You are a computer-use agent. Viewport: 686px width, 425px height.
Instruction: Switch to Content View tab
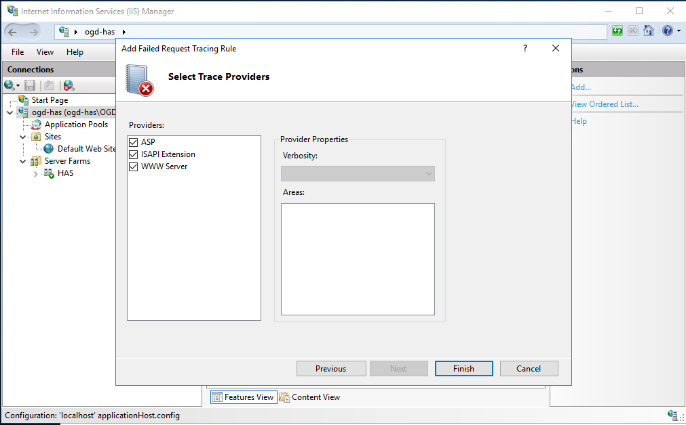coord(310,397)
